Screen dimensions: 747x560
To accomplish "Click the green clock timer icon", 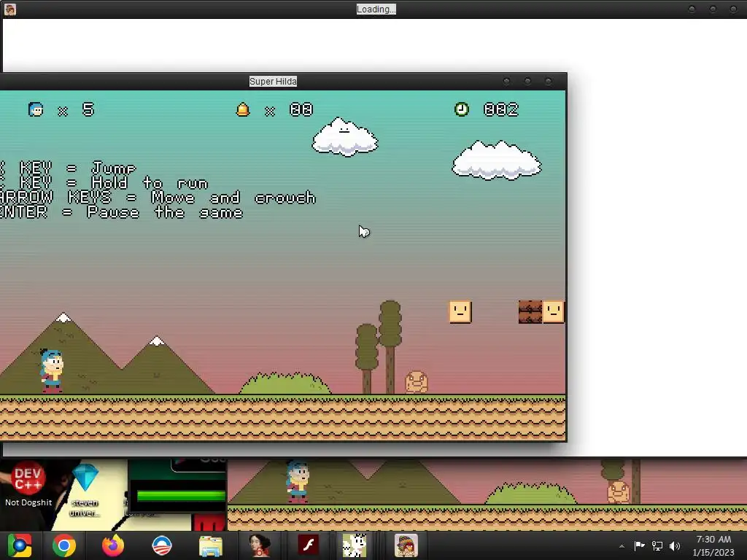I will (461, 109).
